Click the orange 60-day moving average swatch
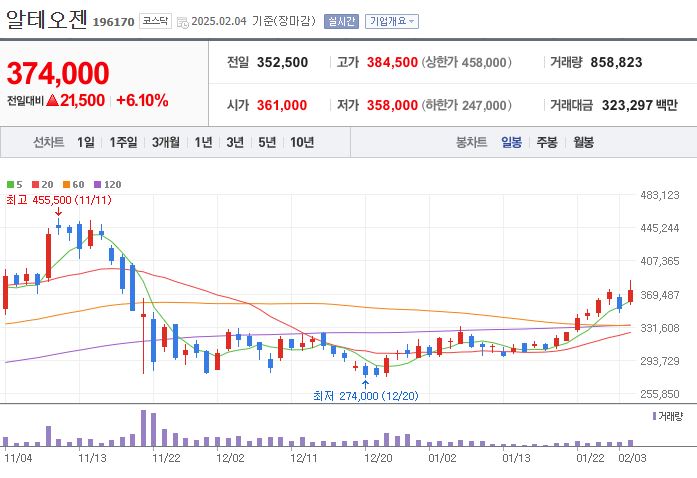 pyautogui.click(x=67, y=185)
